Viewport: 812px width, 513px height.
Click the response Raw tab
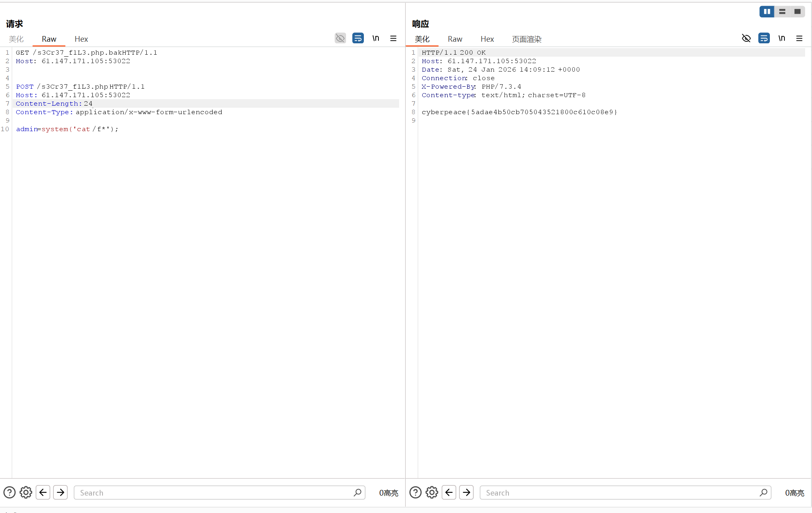point(455,39)
